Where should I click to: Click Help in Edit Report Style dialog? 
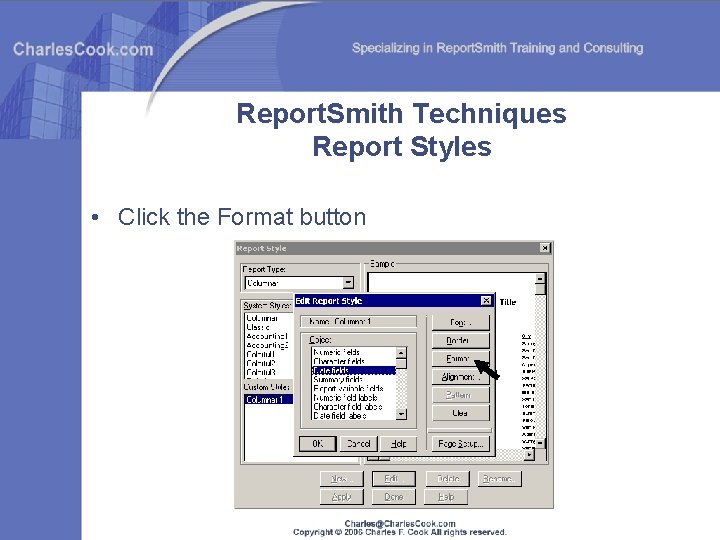point(399,444)
